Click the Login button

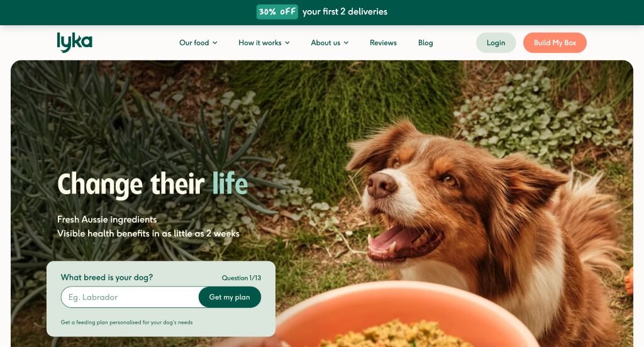pyautogui.click(x=496, y=43)
